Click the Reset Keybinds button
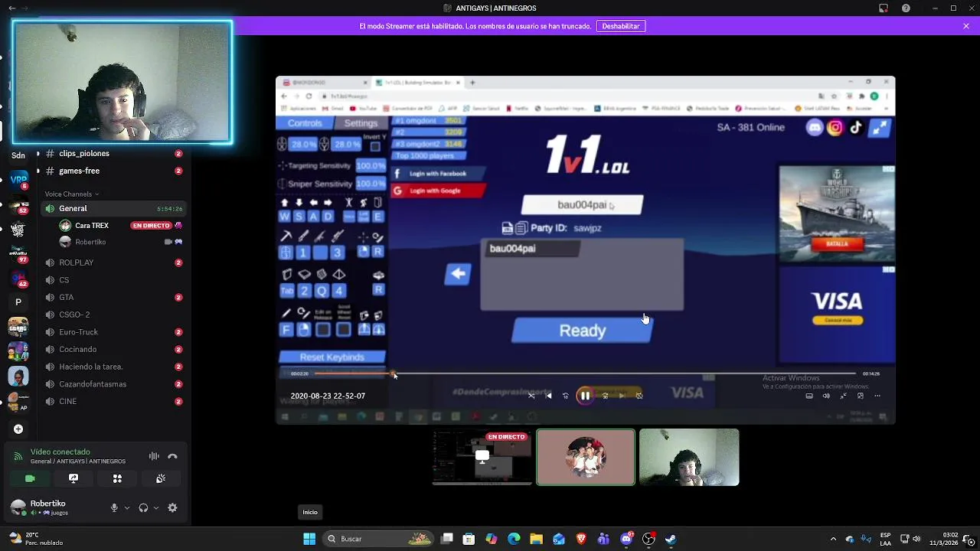Viewport: 980px width, 551px height. click(332, 357)
